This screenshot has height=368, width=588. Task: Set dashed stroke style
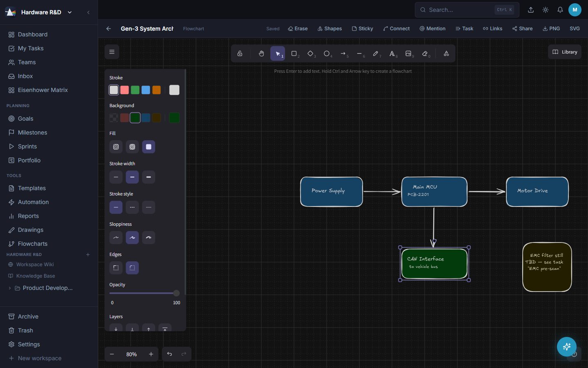tap(132, 207)
